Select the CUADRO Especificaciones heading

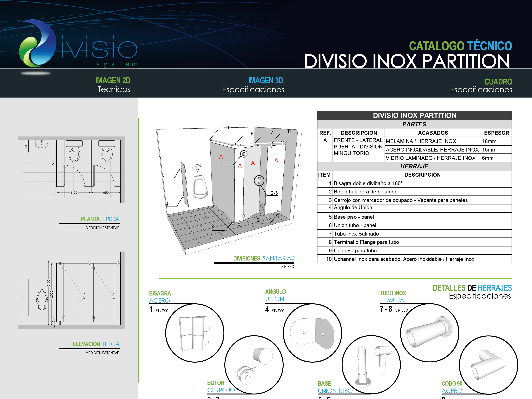[x=481, y=86]
